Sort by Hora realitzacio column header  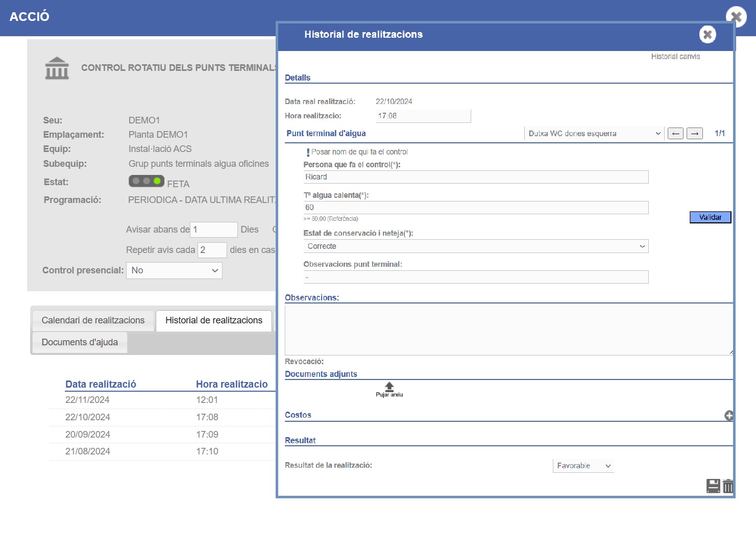point(232,384)
